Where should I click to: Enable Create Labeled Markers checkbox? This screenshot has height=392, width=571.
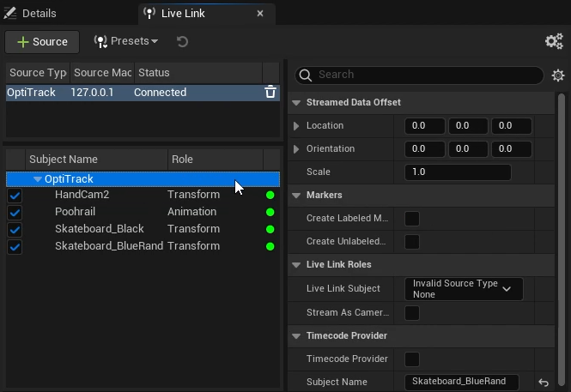412,219
